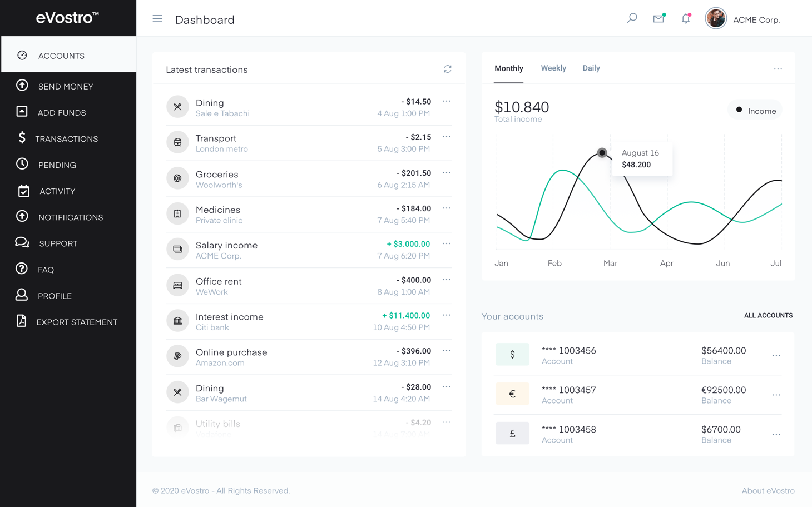This screenshot has width=812, height=507.
Task: Select the euro account currency icon
Action: pos(512,394)
